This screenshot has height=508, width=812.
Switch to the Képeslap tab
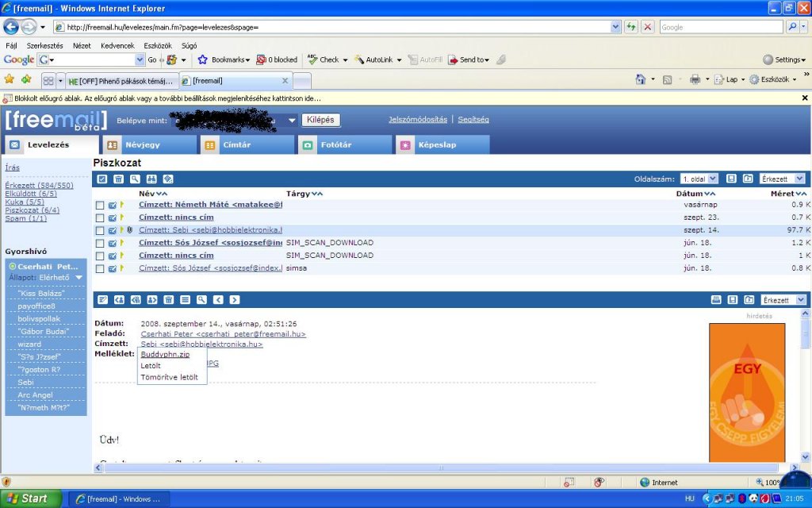click(442, 144)
